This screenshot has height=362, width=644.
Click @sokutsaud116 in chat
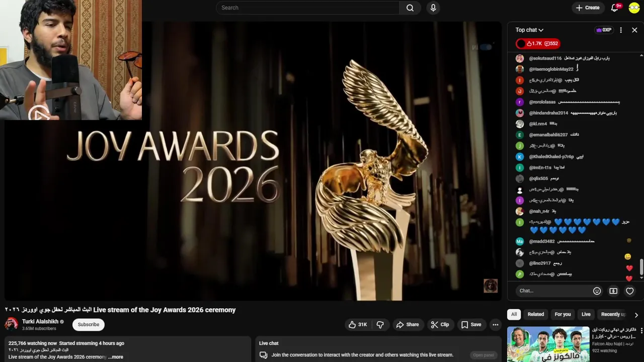[545, 58]
